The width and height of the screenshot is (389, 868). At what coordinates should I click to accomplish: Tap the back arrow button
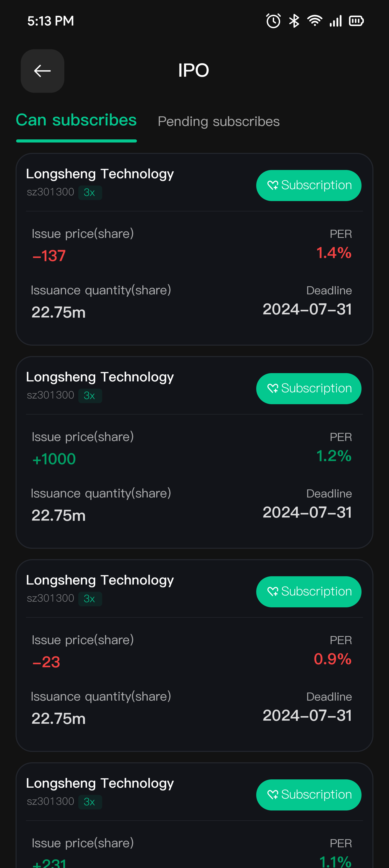coord(43,71)
